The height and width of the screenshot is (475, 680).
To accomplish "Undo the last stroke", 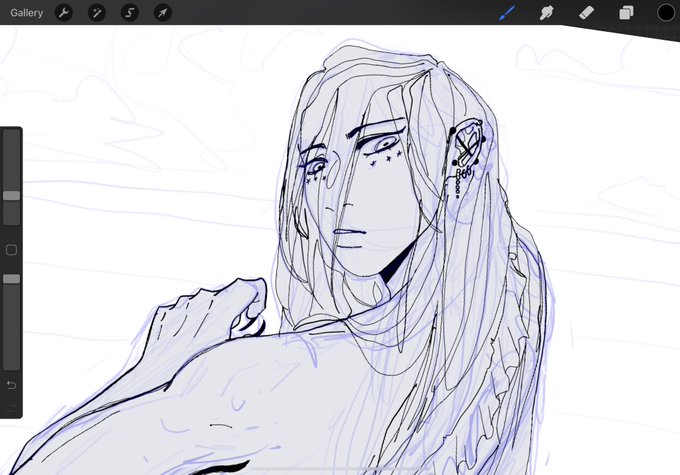I will (11, 385).
